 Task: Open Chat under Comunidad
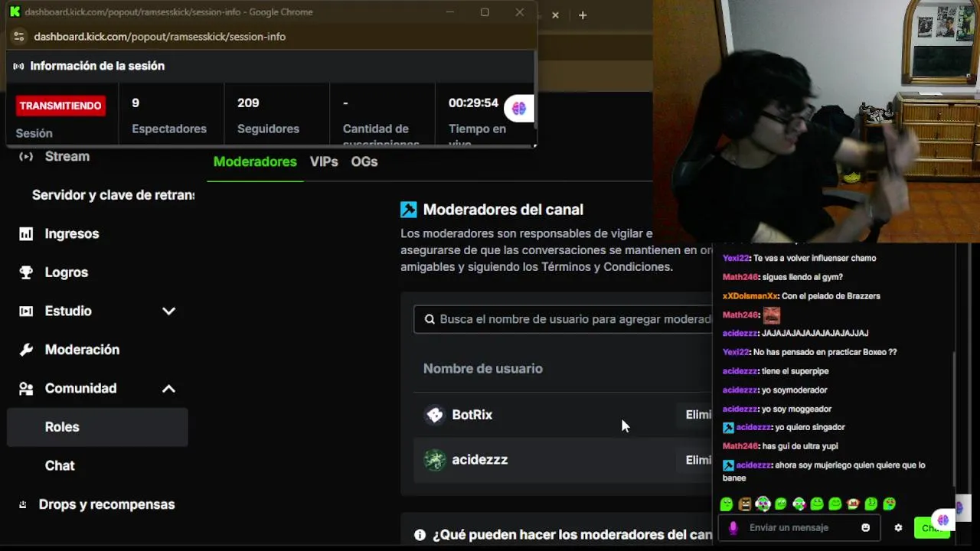pyautogui.click(x=60, y=465)
